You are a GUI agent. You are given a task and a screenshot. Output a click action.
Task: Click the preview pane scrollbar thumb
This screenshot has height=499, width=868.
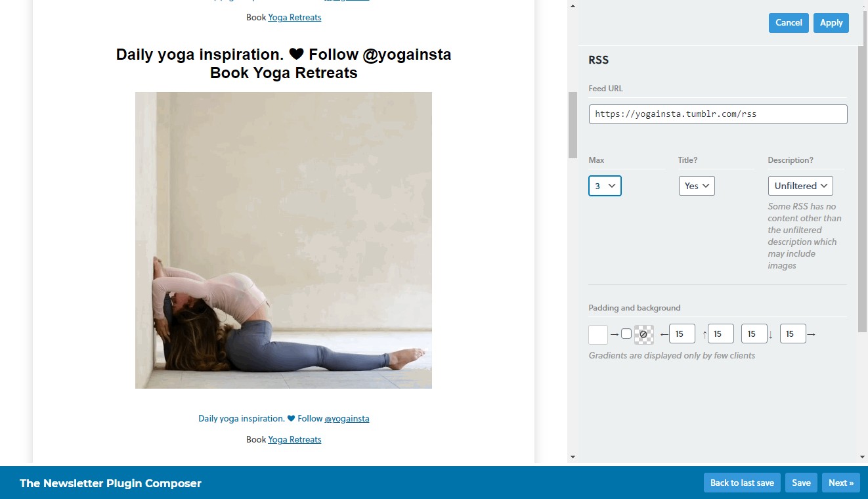(x=572, y=125)
